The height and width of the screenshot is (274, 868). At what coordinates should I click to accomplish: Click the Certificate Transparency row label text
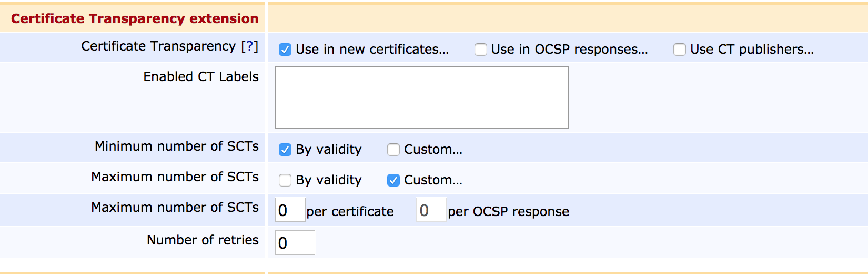pyautogui.click(x=158, y=46)
